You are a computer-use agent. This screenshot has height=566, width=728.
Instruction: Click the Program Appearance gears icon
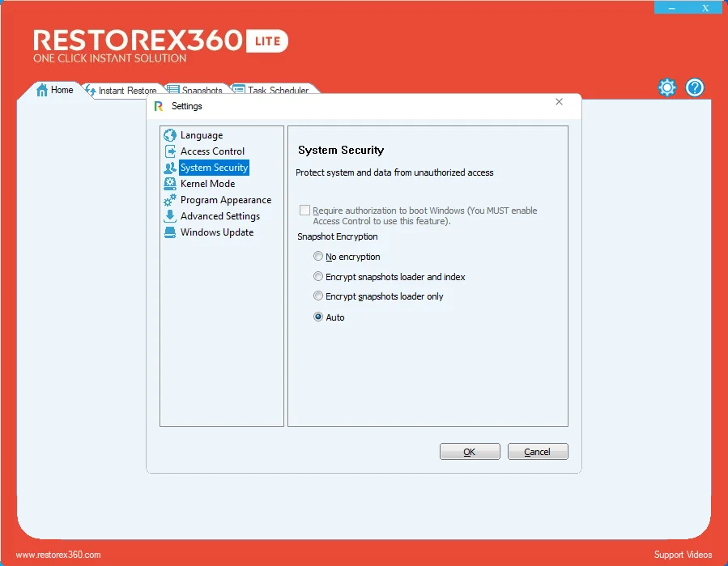coord(170,200)
